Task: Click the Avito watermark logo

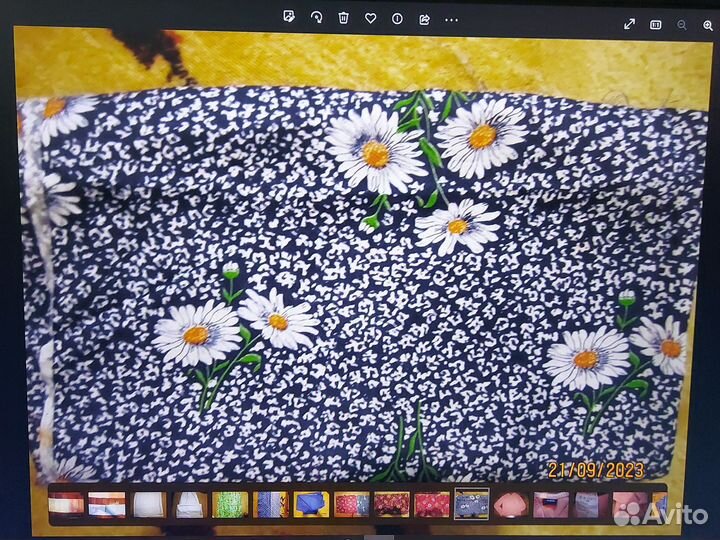Action: click(x=661, y=512)
